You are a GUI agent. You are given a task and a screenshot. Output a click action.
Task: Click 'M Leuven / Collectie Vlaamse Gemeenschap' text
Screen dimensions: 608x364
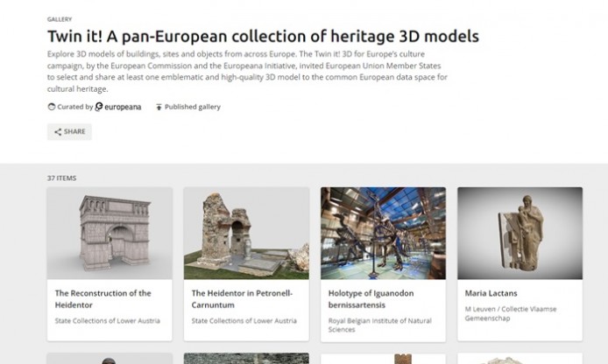pos(511,313)
